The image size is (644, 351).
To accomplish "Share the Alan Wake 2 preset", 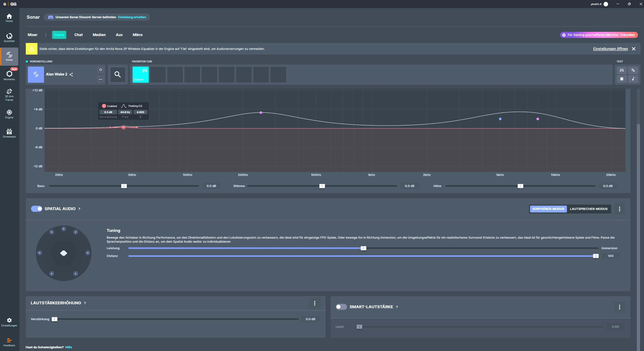I will 71,74.
